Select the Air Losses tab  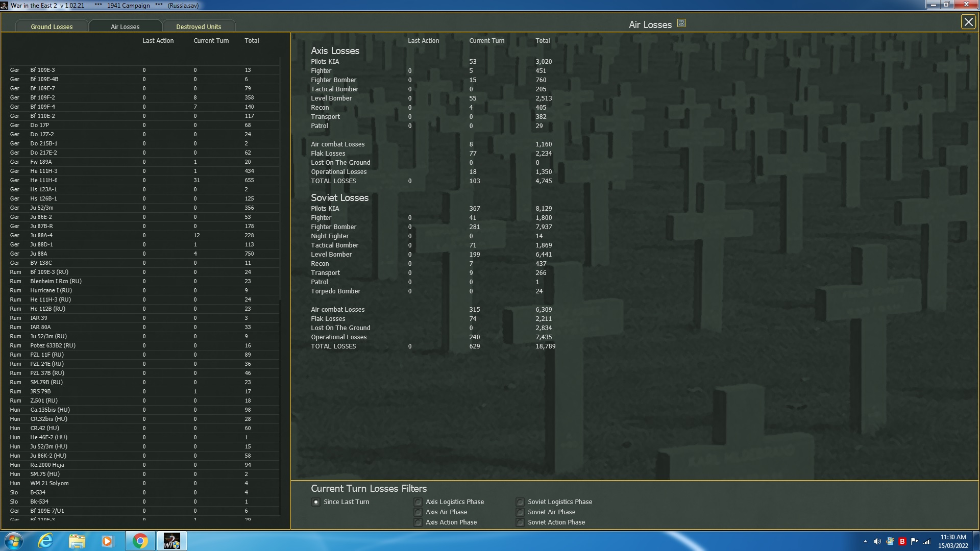(x=125, y=27)
